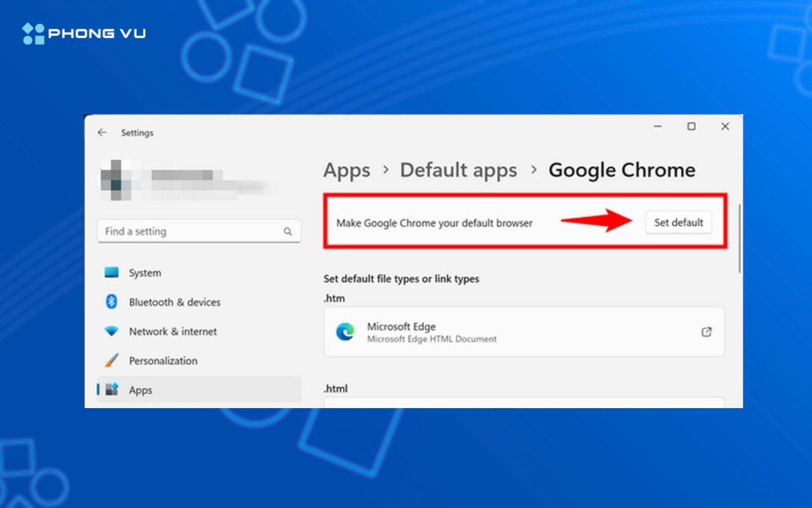
Task: Expand the .html file type entry
Action: pos(523,404)
